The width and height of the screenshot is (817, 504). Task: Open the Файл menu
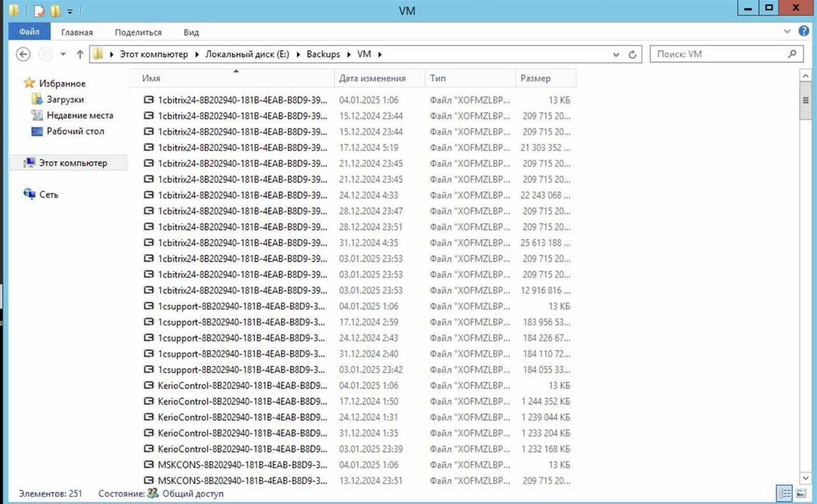click(29, 32)
